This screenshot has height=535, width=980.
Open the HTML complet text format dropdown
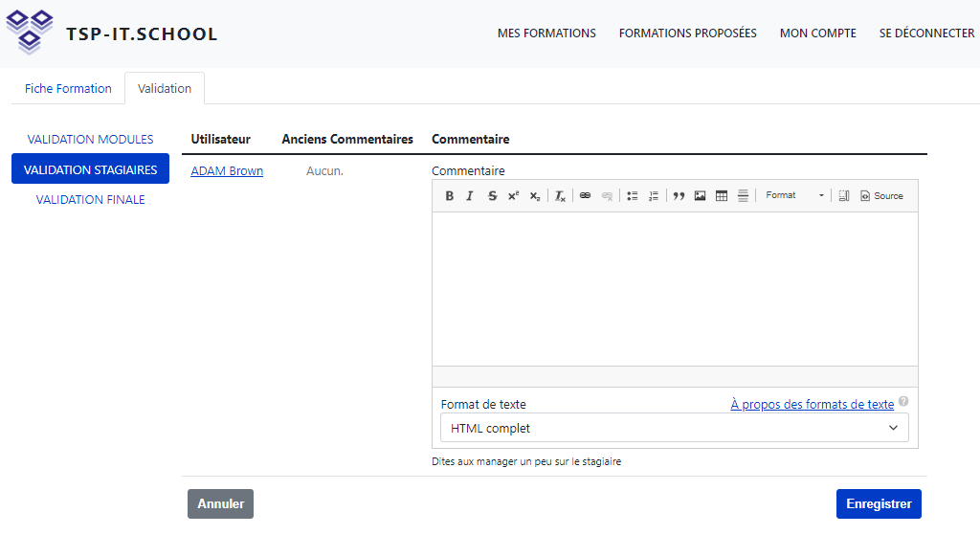tap(675, 428)
